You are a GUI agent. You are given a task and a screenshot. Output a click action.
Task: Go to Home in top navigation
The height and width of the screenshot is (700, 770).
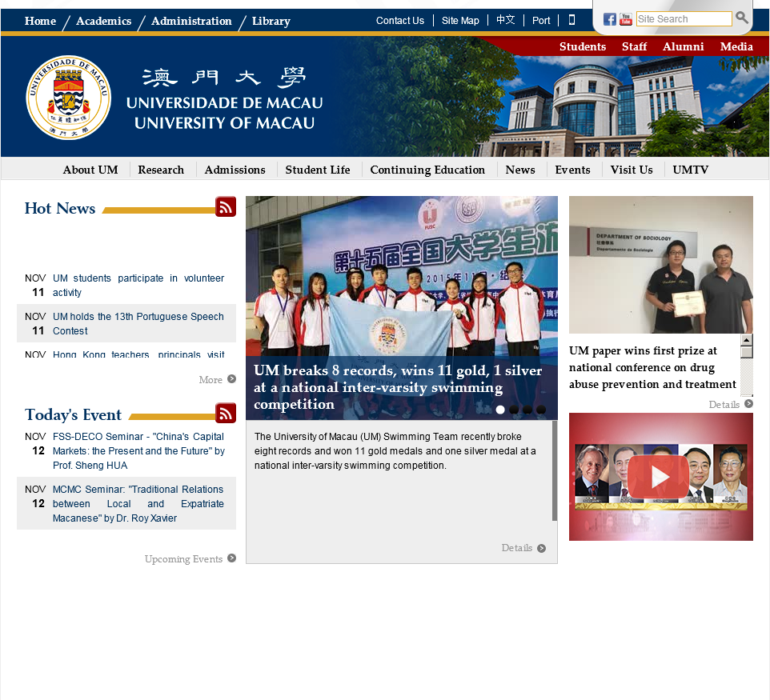(40, 21)
